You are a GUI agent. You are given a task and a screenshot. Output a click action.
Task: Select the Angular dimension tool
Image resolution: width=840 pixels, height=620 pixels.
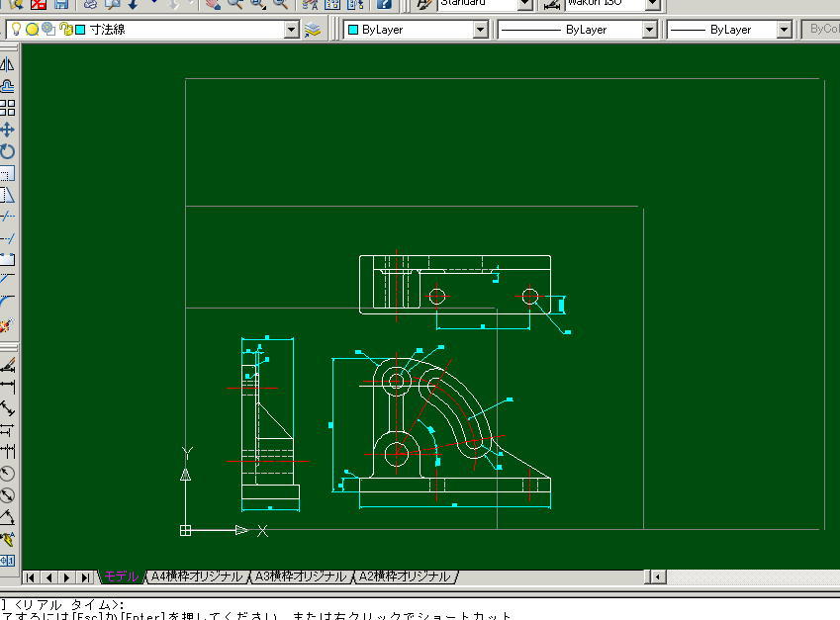[x=7, y=517]
